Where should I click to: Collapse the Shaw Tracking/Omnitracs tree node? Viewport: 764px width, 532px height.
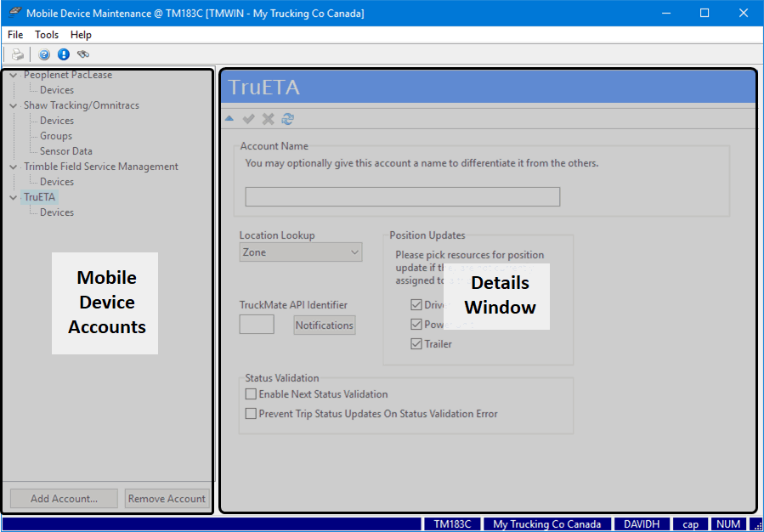[x=14, y=106]
